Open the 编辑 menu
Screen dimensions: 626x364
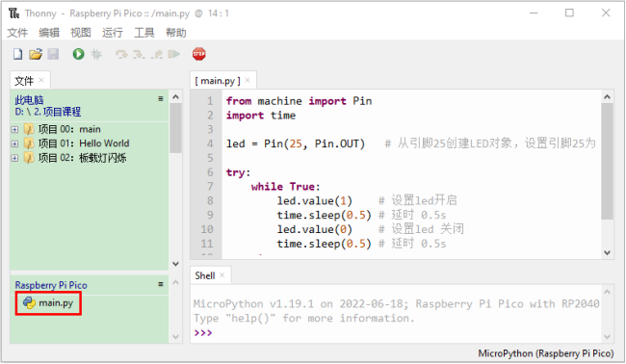49,33
